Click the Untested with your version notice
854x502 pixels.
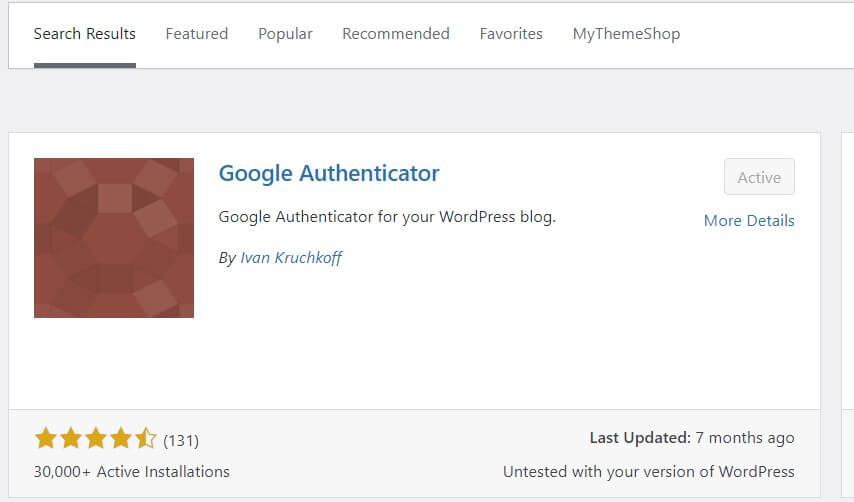click(649, 472)
